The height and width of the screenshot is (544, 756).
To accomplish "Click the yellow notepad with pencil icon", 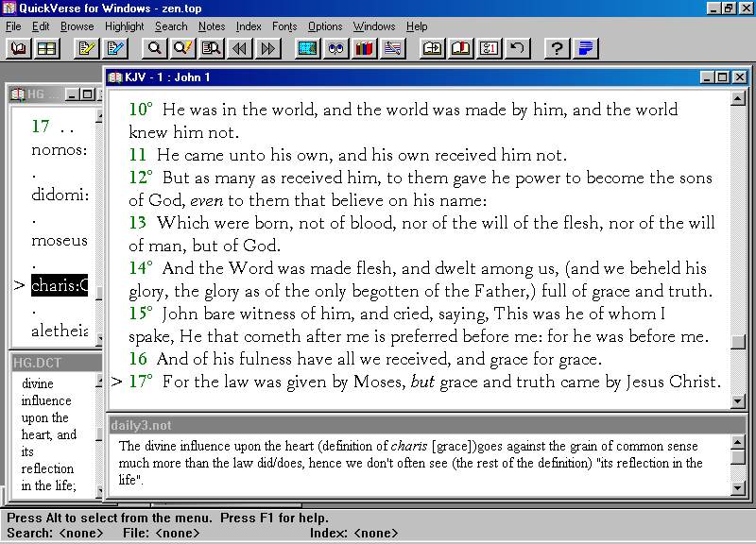I will tap(87, 48).
